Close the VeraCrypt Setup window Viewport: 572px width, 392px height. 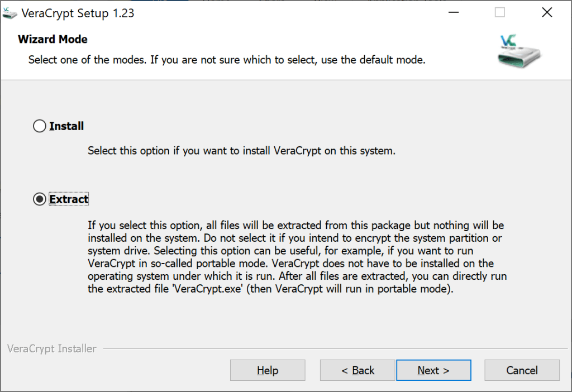547,12
